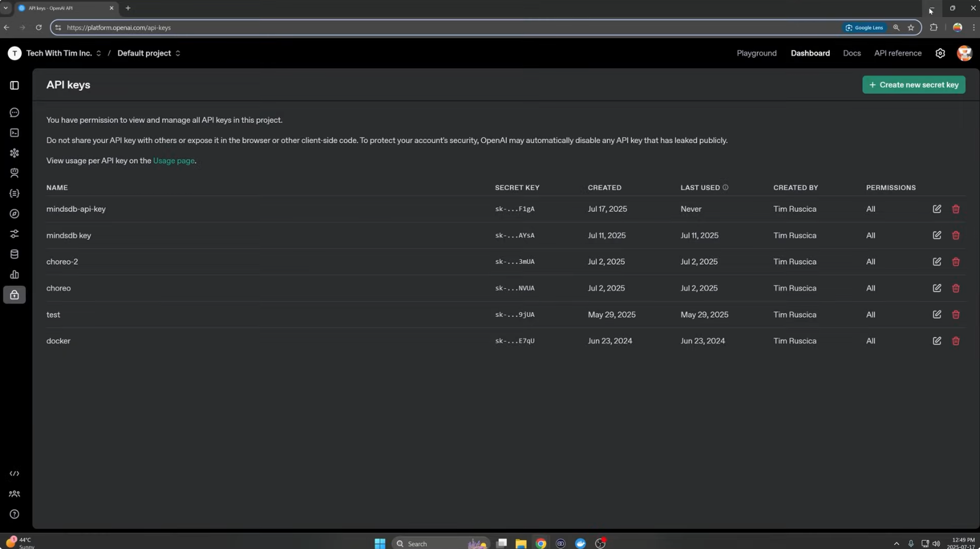Image resolution: width=980 pixels, height=549 pixels.
Task: Open the Usage page link
Action: [x=174, y=160]
